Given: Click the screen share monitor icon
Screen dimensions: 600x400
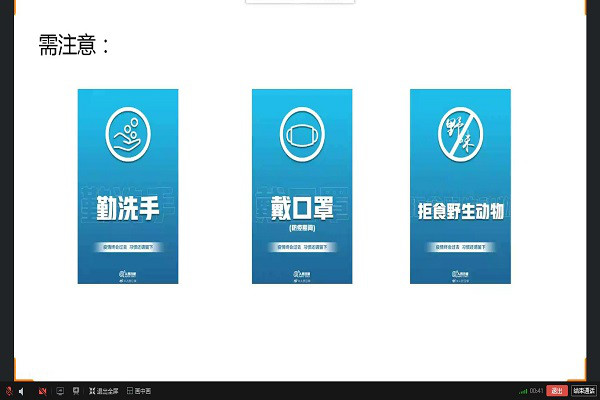Looking at the screenshot, I should click(x=59, y=390).
